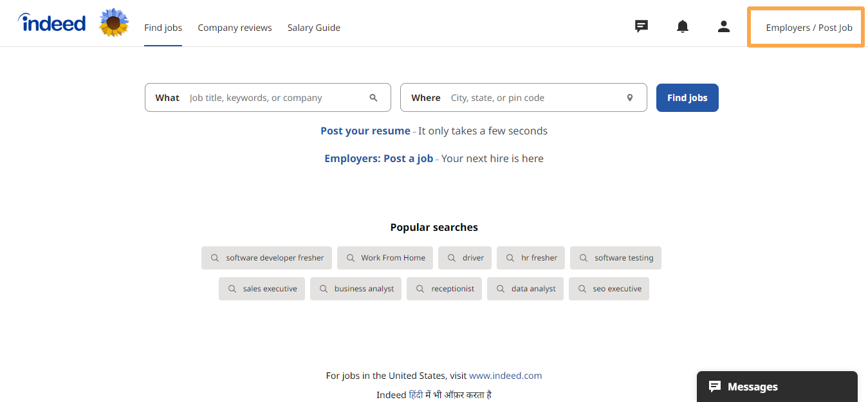Image resolution: width=868 pixels, height=402 pixels.
Task: Click the magnifier icon in What field
Action: tap(373, 98)
